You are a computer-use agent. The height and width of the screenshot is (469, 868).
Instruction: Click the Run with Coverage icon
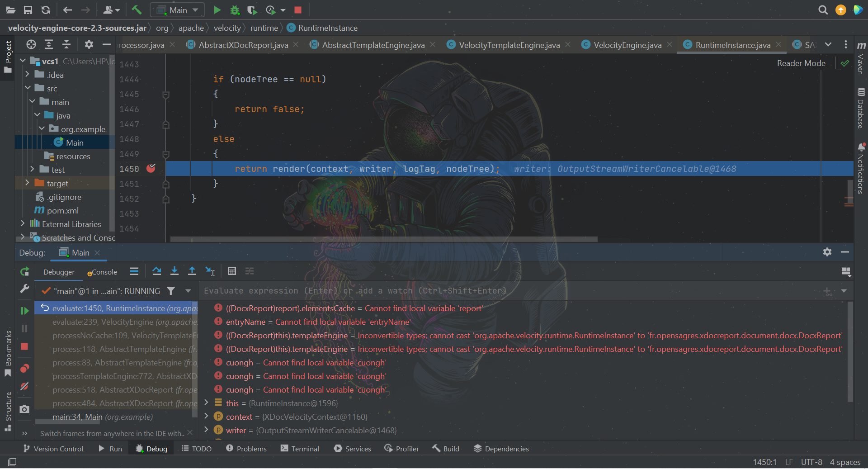pos(252,10)
